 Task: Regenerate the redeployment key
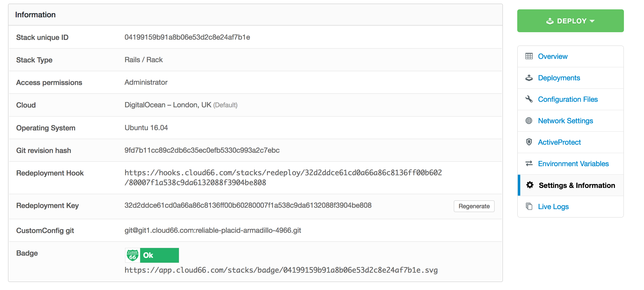pos(474,206)
